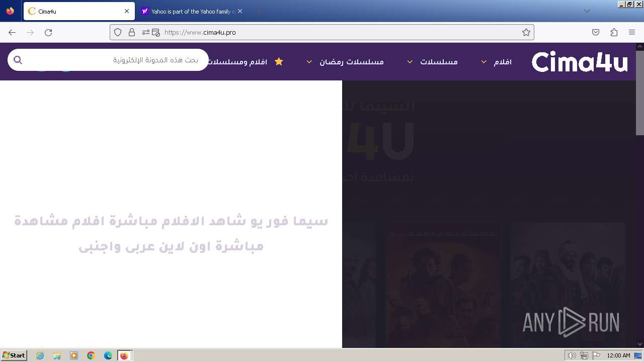This screenshot has height=362, width=644.
Task: Click the taskbar clock showing 12:00 AM
Action: click(618, 355)
